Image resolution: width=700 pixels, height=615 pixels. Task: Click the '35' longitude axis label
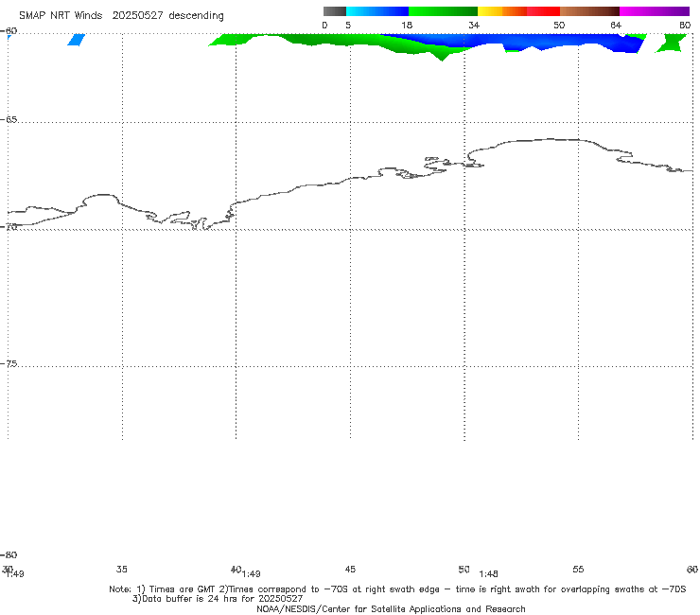click(x=121, y=569)
